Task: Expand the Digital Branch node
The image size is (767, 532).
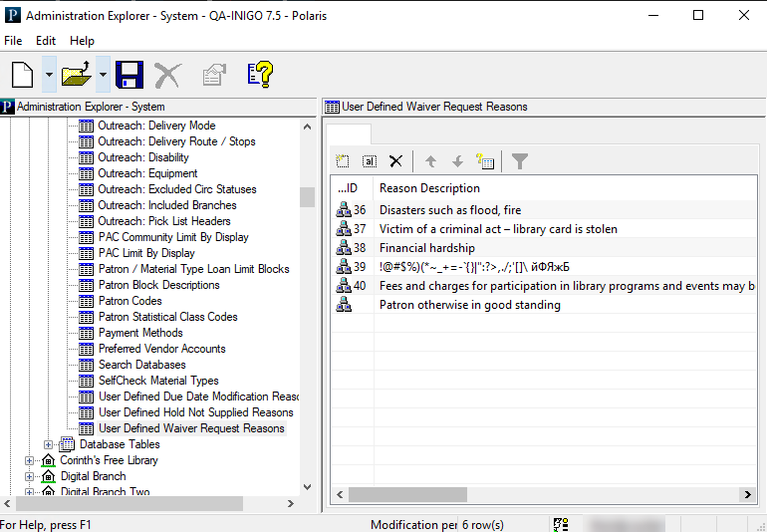Action: 29,476
